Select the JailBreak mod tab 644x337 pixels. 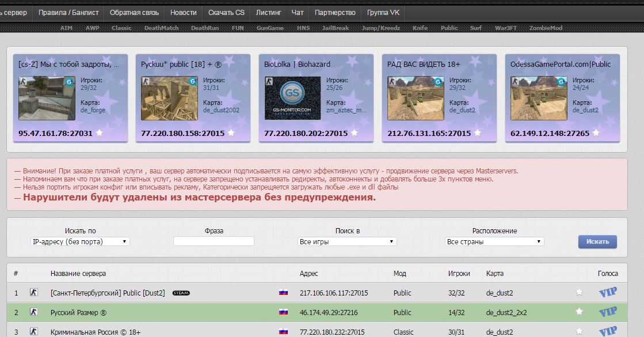point(336,28)
